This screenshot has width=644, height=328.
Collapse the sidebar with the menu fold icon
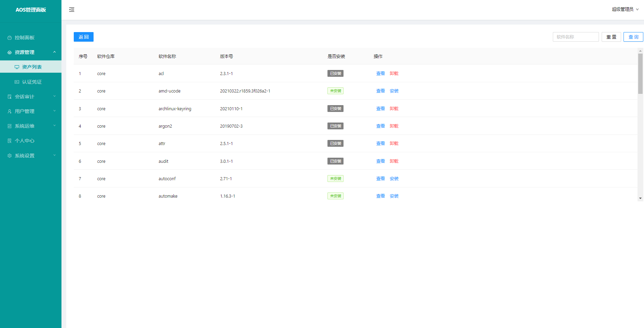pos(72,10)
